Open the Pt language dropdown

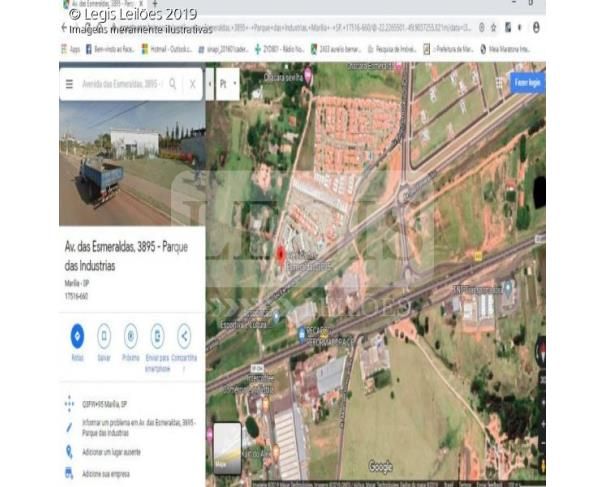[228, 84]
